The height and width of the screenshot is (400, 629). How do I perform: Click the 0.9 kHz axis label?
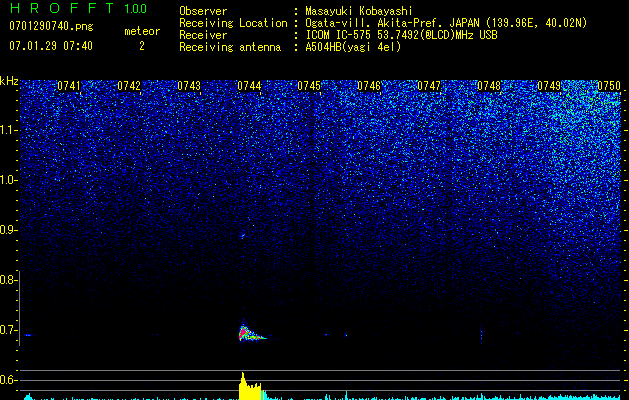pyautogui.click(x=8, y=230)
